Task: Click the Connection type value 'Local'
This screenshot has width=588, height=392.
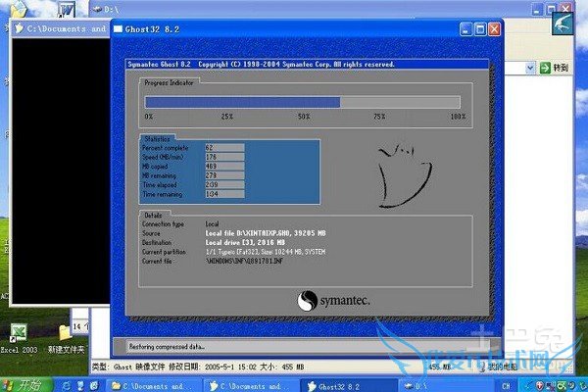Action: [212, 224]
